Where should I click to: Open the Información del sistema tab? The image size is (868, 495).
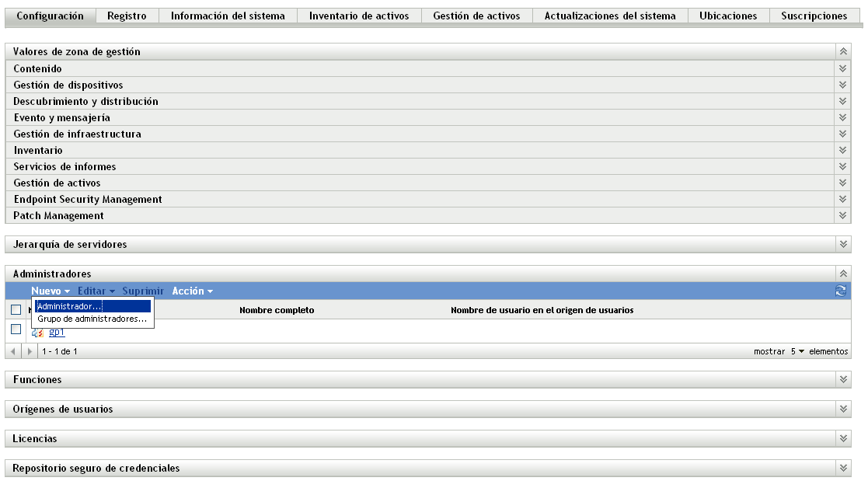pyautogui.click(x=228, y=16)
